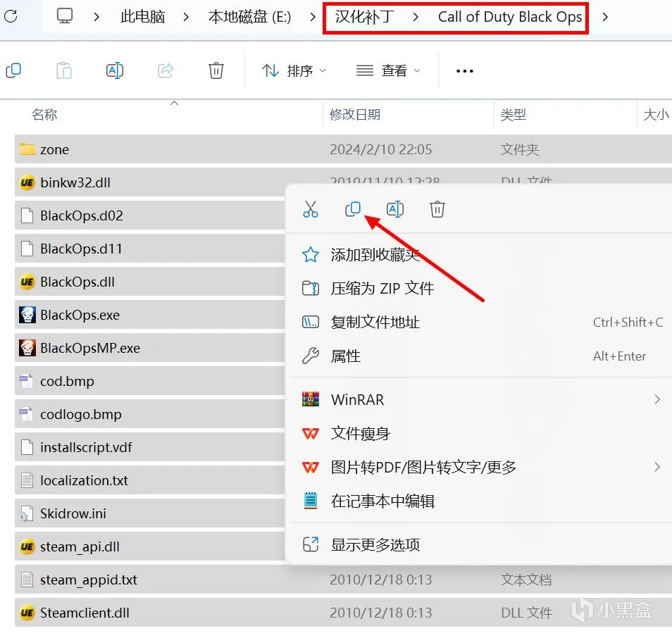Viewport: 672px width, 638px height.
Task: Open the three-dot more options menu
Action: click(465, 70)
